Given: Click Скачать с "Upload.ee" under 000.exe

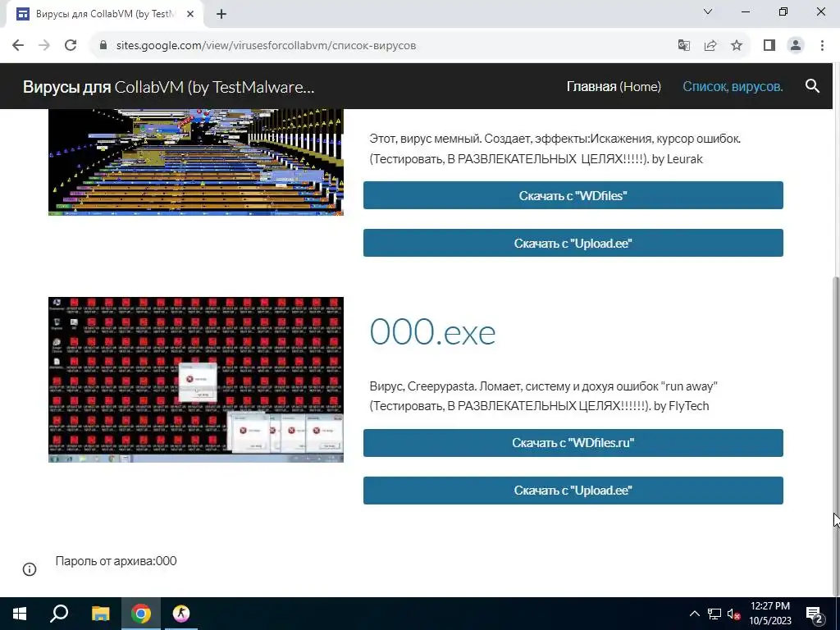Looking at the screenshot, I should tap(573, 491).
